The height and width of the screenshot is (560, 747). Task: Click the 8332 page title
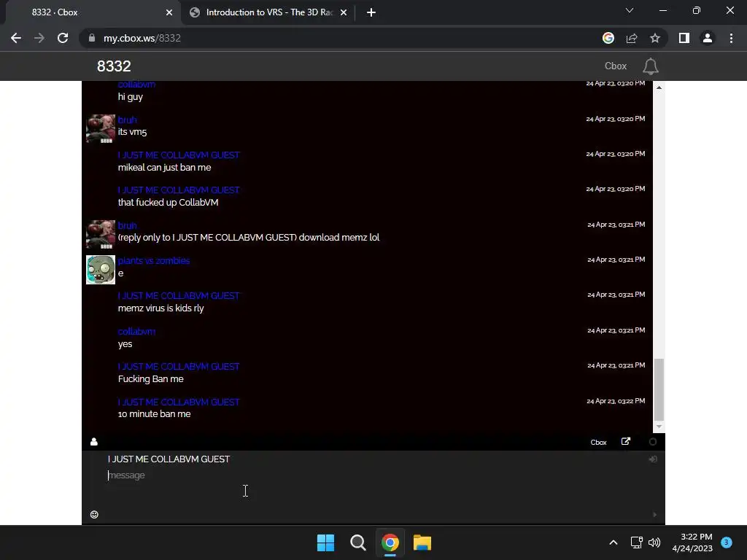tap(114, 66)
